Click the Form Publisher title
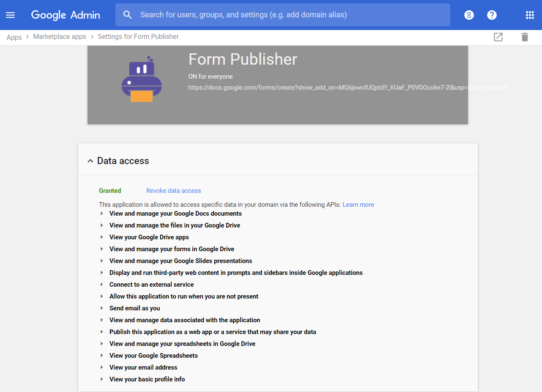Viewport: 542px width, 392px height. pyautogui.click(x=243, y=59)
